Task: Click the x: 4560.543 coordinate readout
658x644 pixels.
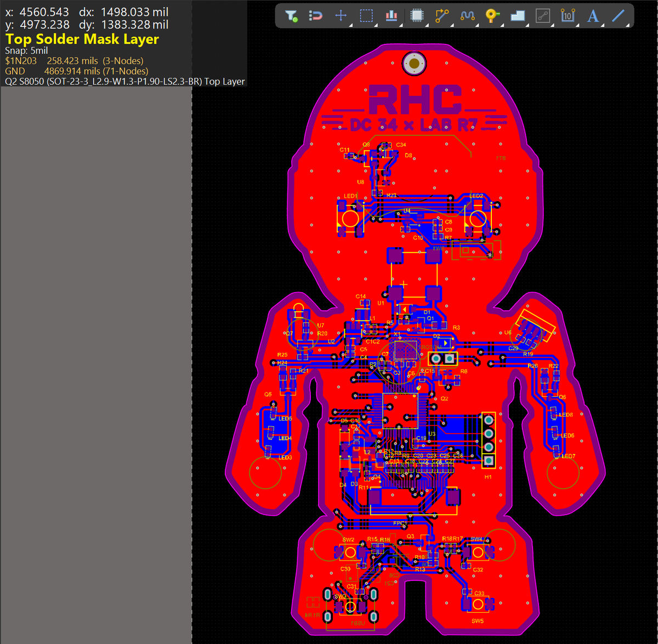Action: [x=37, y=12]
